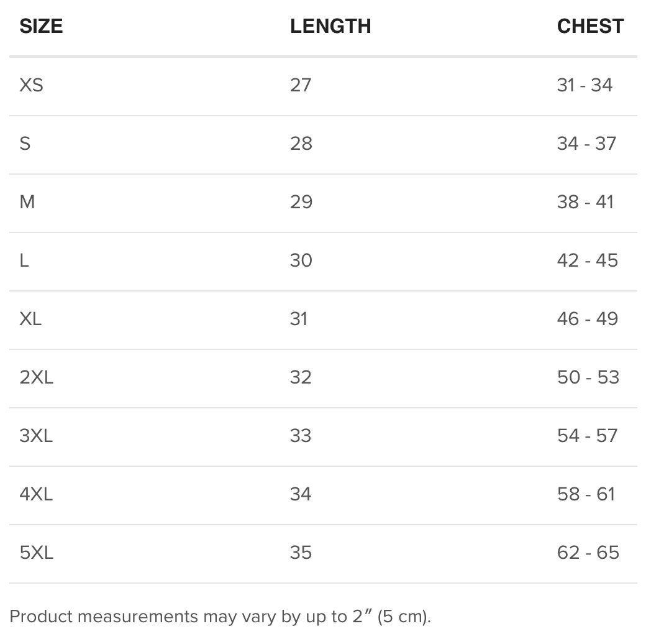Viewport: 646px width, 644px height.
Task: Select the 3XL size row label
Action: point(36,436)
